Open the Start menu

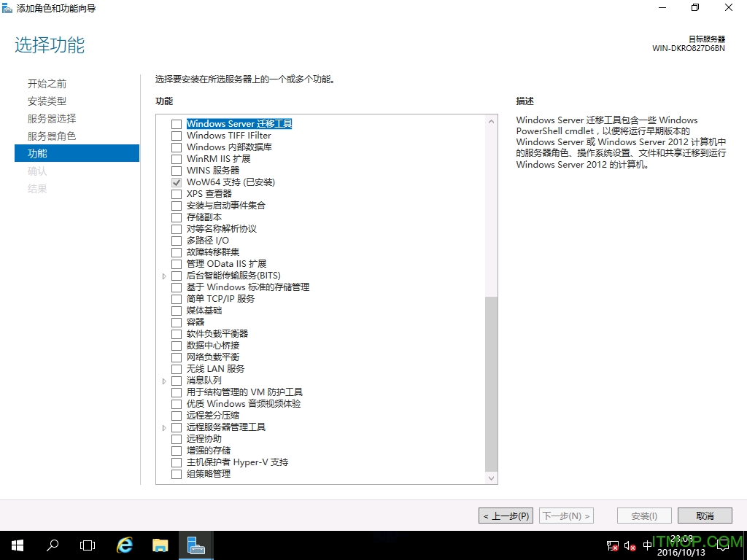pyautogui.click(x=16, y=545)
